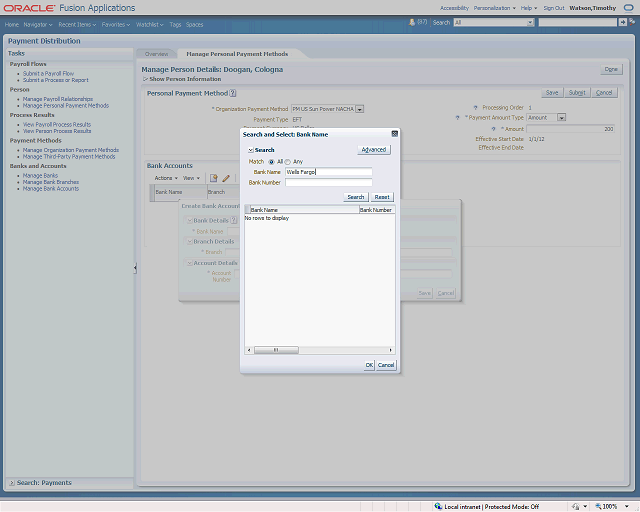Click help icon next to Payment Amount Type

point(458,118)
